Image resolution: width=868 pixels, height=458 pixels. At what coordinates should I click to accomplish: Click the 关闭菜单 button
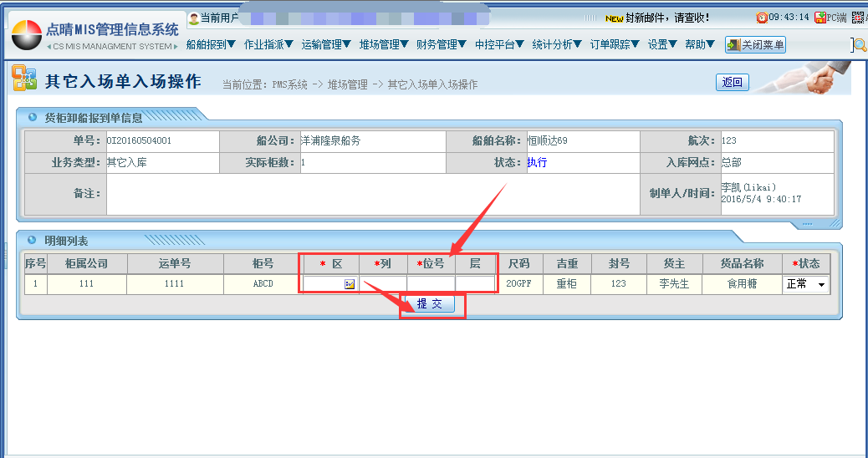click(x=755, y=45)
